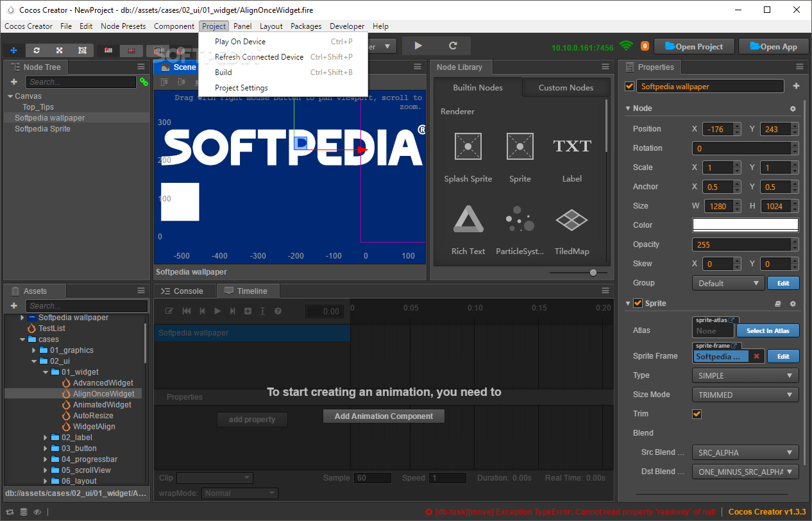Open Project Settings from the menu
The image size is (812, 521).
click(x=241, y=88)
